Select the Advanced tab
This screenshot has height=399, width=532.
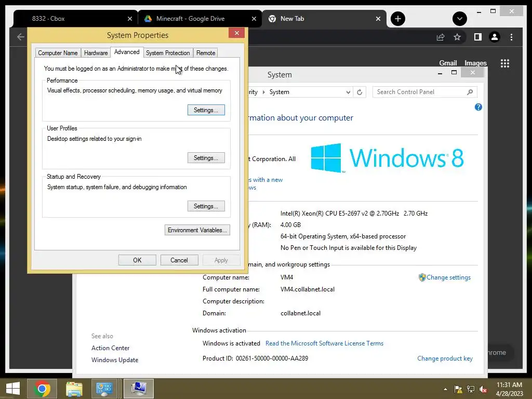[127, 52]
